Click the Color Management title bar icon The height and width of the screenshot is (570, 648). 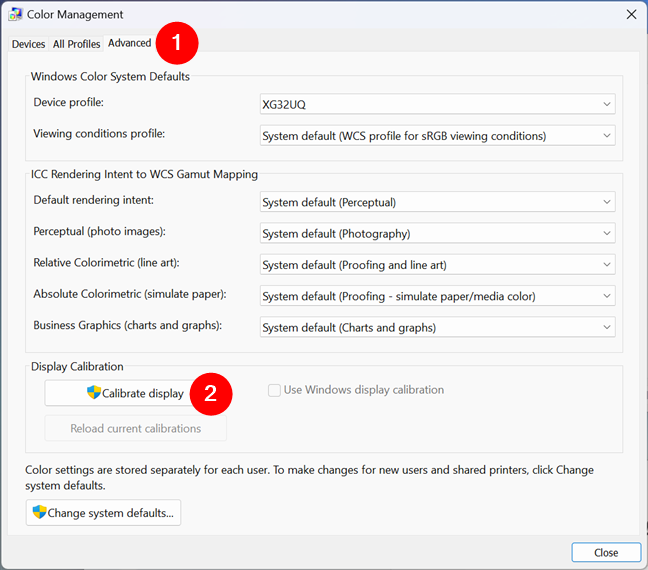(15, 14)
